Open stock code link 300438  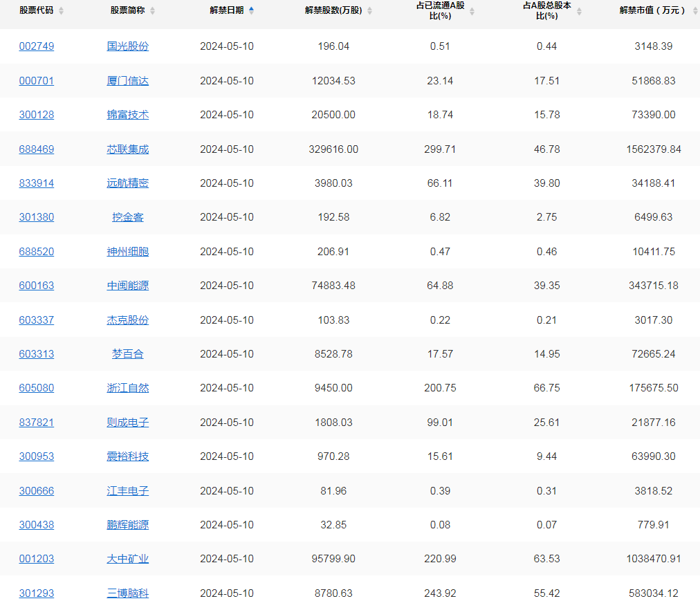click(37, 525)
